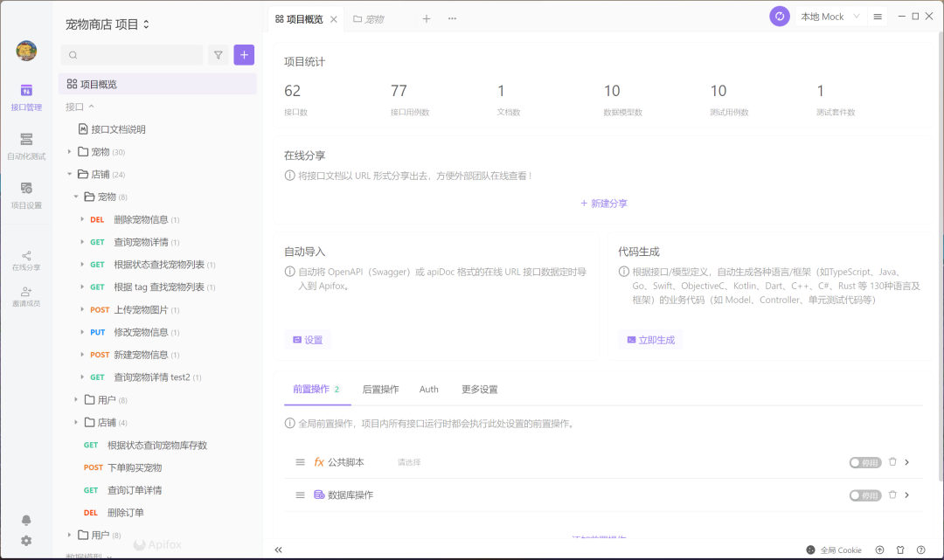Open GET 根据 tag 查找宠物列表
This screenshot has height=560, width=944.
tap(153, 287)
